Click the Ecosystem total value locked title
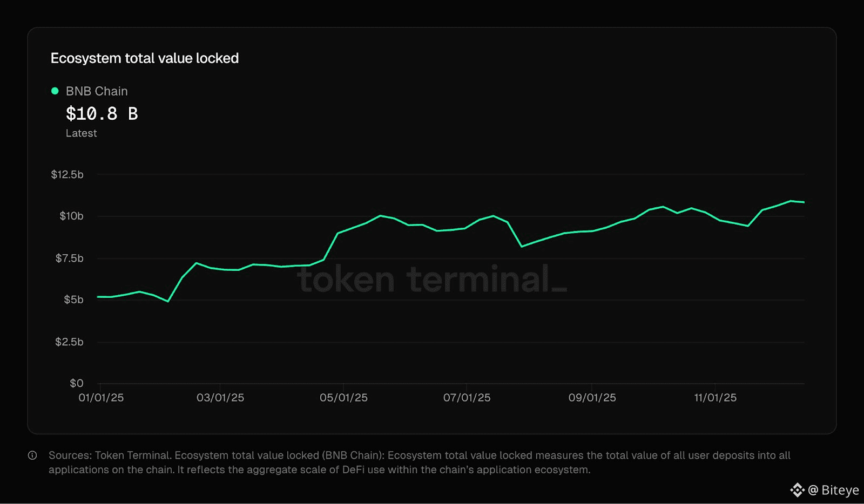This screenshot has height=504, width=864. [145, 58]
